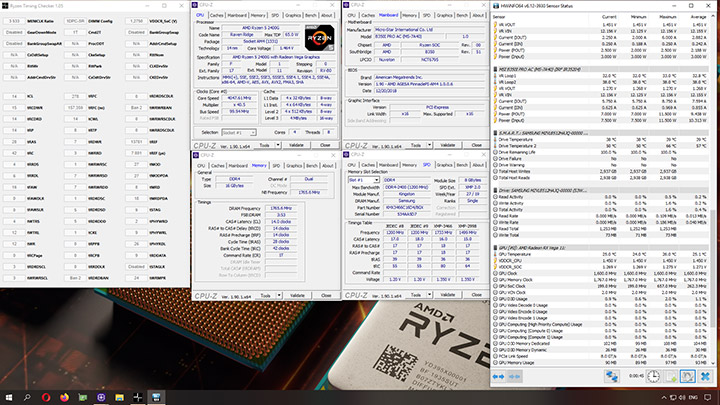The width and height of the screenshot is (720, 405).
Task: Open Ryzen Timing Checker taskbar icon
Action: pos(138,397)
